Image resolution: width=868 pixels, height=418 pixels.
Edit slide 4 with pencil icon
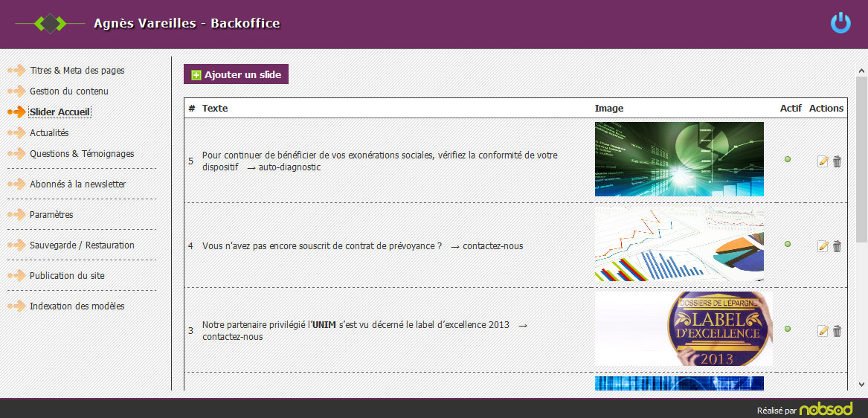click(823, 246)
